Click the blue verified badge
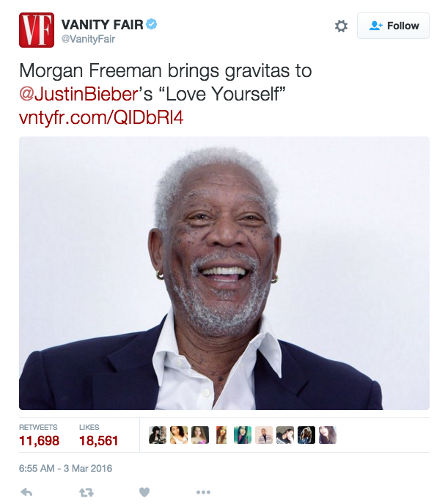The width and height of the screenshot is (445, 504). point(152,24)
